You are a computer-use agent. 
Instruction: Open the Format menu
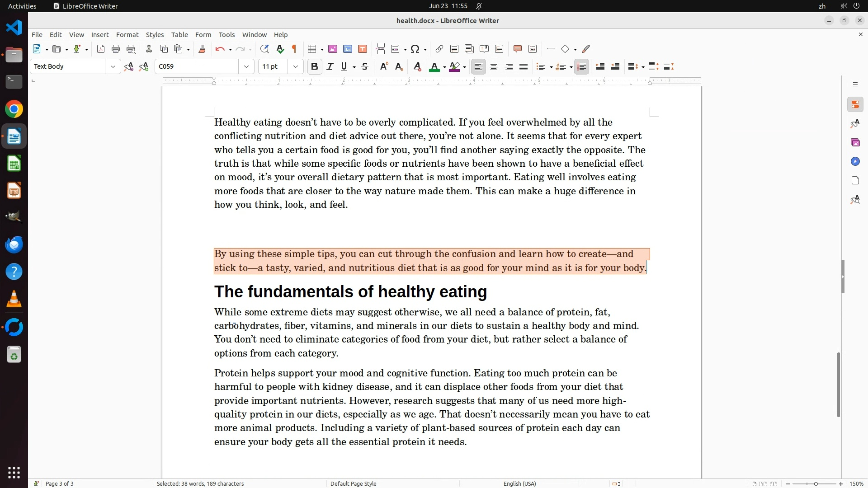point(127,35)
